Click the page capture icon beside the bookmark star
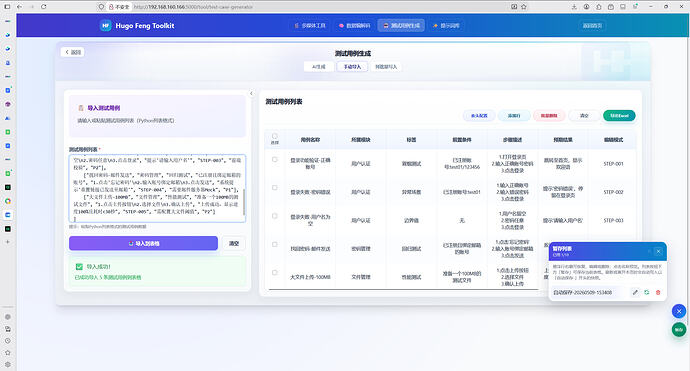 [x=514, y=7]
